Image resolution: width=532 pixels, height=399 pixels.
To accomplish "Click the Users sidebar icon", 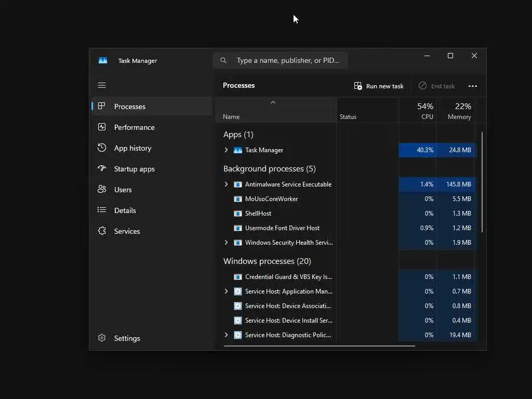I will (102, 189).
